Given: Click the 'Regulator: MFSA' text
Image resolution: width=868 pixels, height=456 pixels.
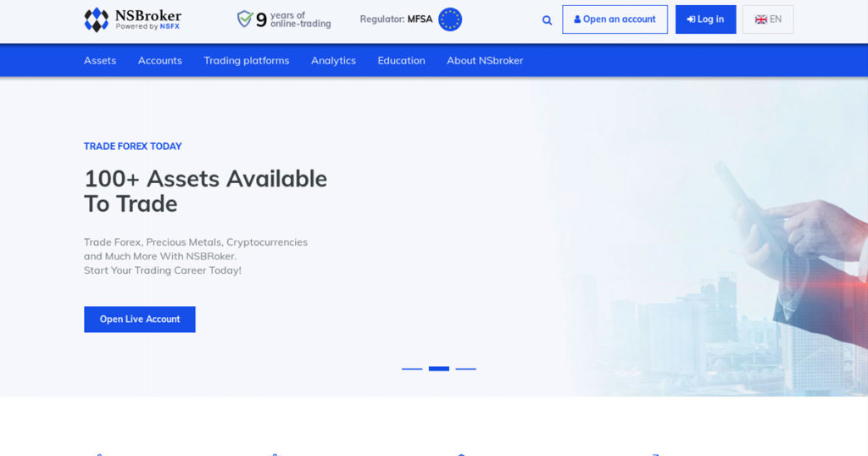Looking at the screenshot, I should coord(396,19).
